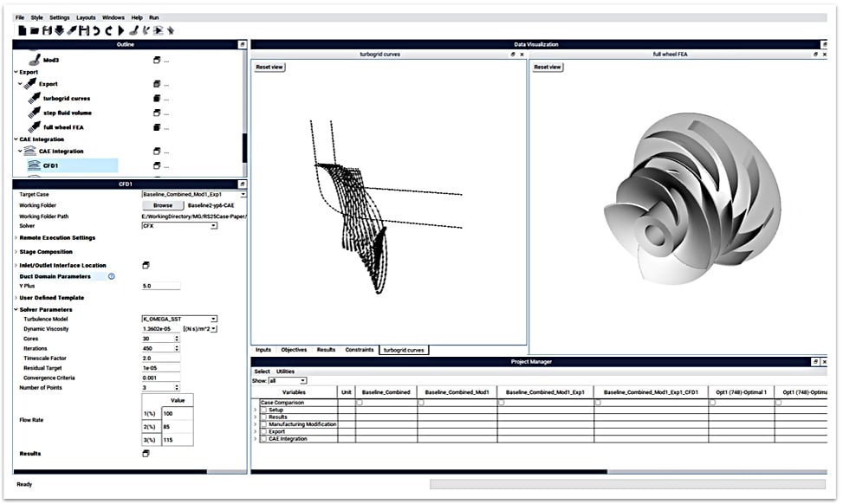Open the Results window icon in CFD1 panel

click(x=146, y=454)
